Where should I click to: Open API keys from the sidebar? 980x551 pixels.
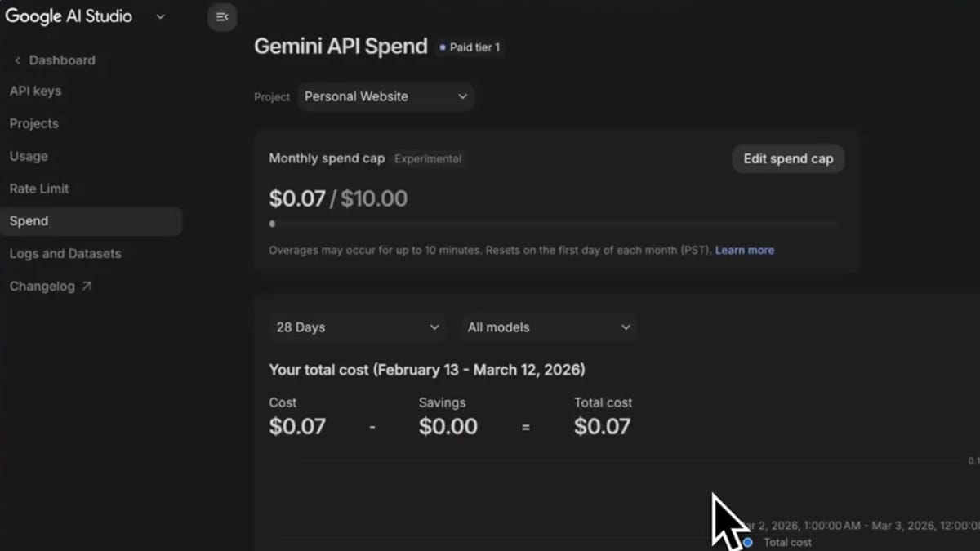coord(35,91)
